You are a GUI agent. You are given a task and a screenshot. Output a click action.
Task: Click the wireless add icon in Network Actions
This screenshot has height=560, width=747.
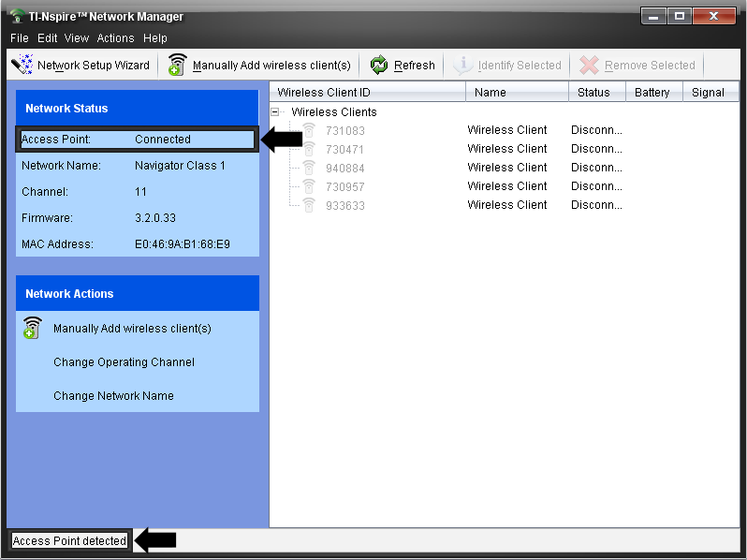[33, 329]
